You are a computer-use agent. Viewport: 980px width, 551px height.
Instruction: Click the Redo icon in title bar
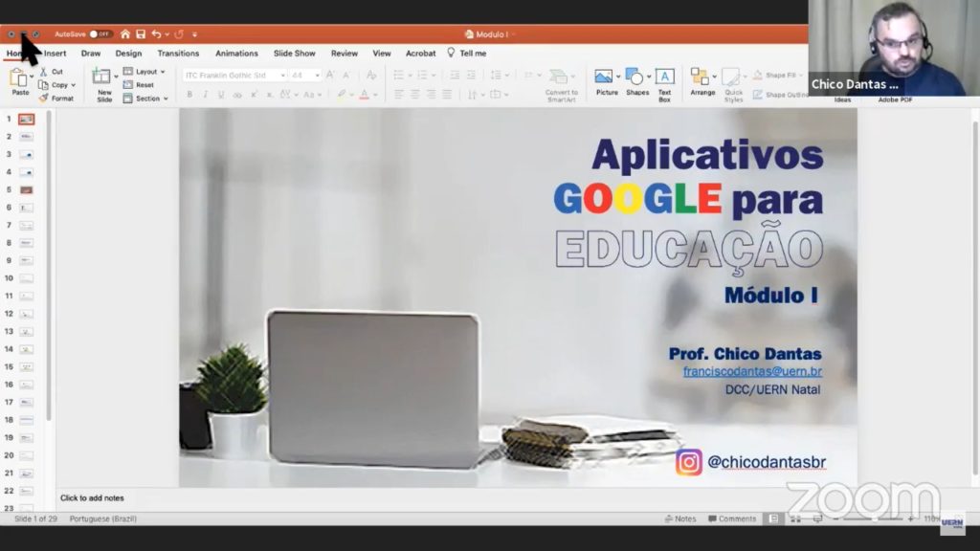(x=179, y=34)
